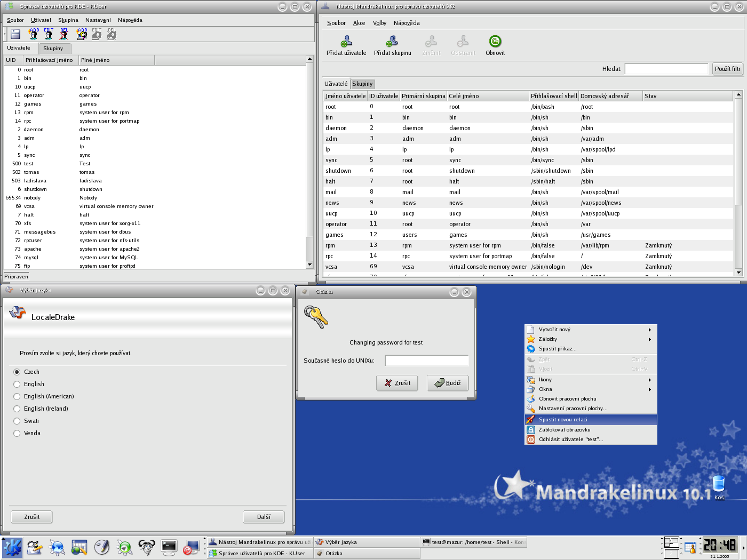Click the Edit user icon in KUser
This screenshot has height=560, width=747.
click(x=49, y=34)
